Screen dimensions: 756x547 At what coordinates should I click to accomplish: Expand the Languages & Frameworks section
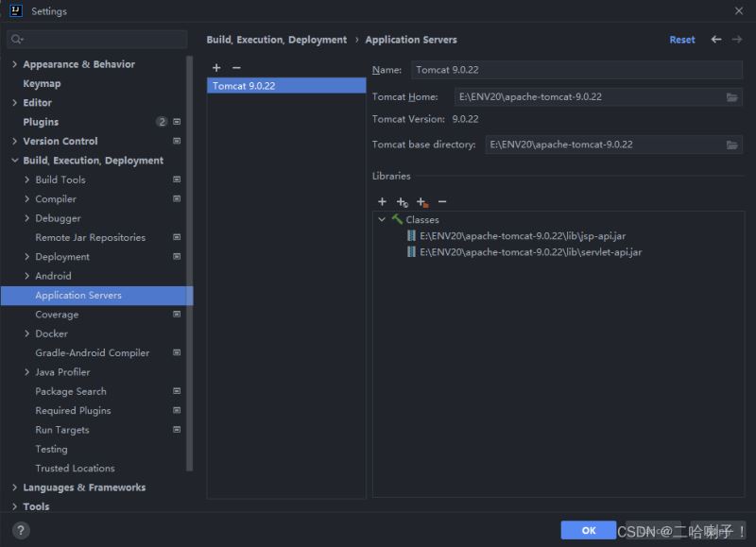(x=14, y=487)
